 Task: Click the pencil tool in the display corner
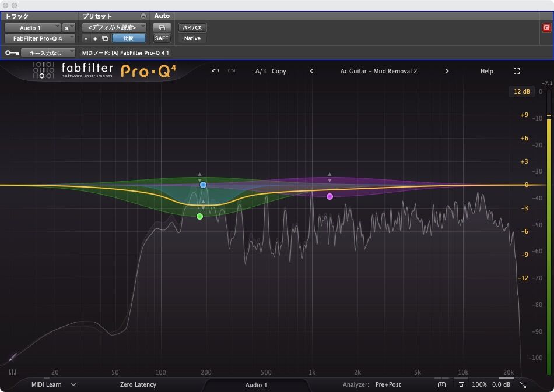coord(13,356)
